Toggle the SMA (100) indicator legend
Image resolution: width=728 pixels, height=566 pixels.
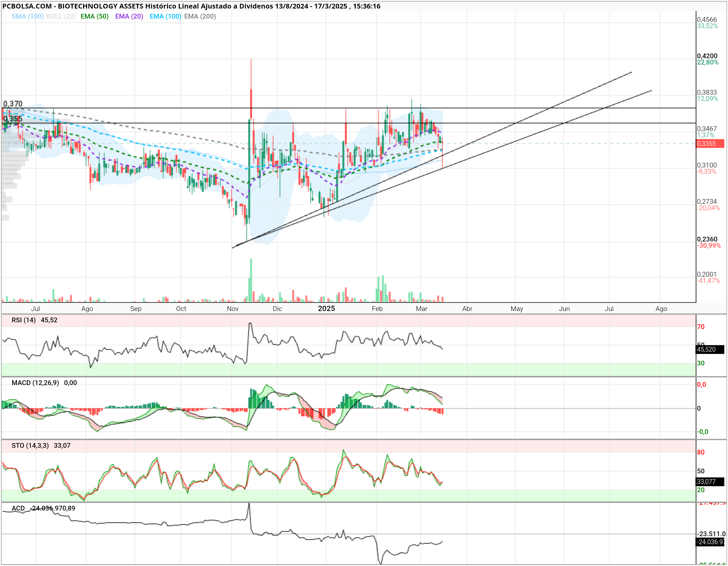(x=27, y=16)
